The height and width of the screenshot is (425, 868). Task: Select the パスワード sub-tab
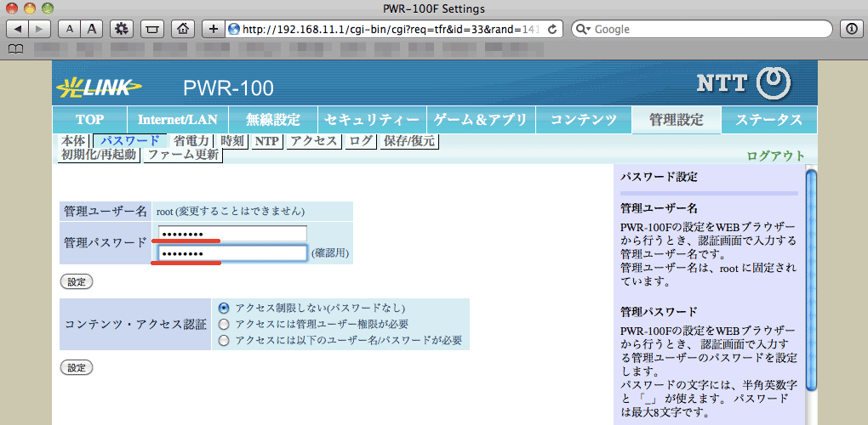(x=129, y=141)
